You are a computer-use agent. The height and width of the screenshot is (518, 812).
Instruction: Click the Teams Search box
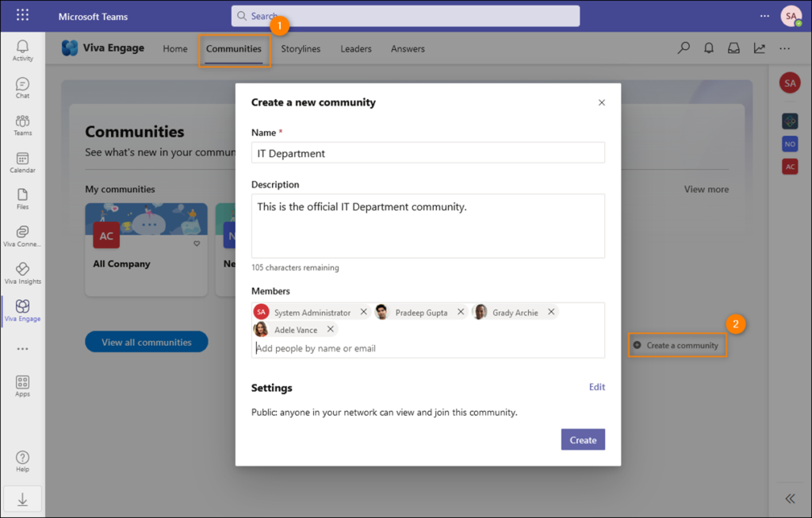[405, 16]
